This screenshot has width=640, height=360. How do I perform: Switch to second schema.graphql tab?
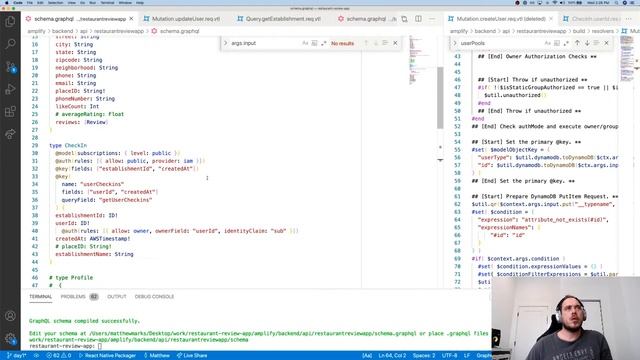366,19
